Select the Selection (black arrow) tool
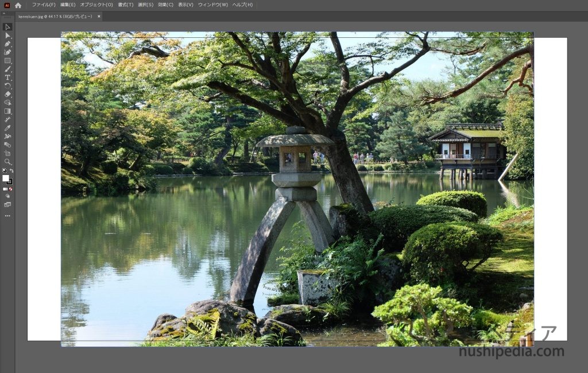Viewport: 588px width, 373px height. tap(7, 27)
